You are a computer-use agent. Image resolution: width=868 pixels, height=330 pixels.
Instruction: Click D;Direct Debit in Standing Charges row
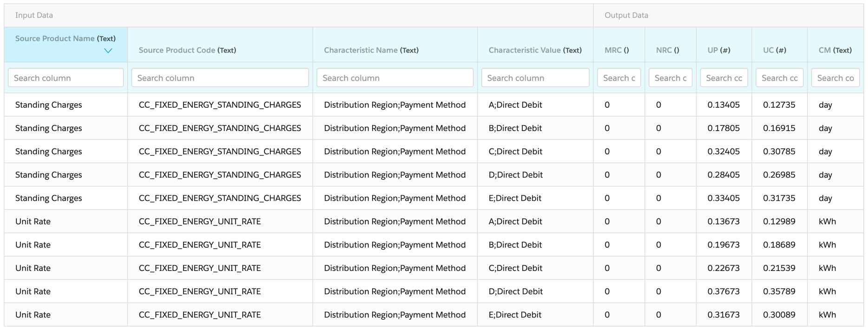click(516, 175)
